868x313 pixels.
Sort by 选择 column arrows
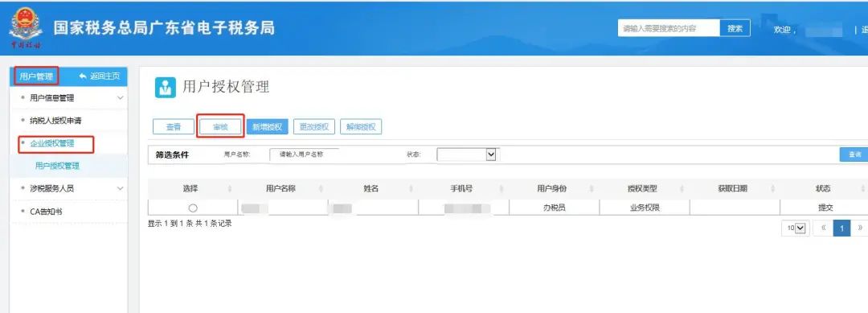231,189
